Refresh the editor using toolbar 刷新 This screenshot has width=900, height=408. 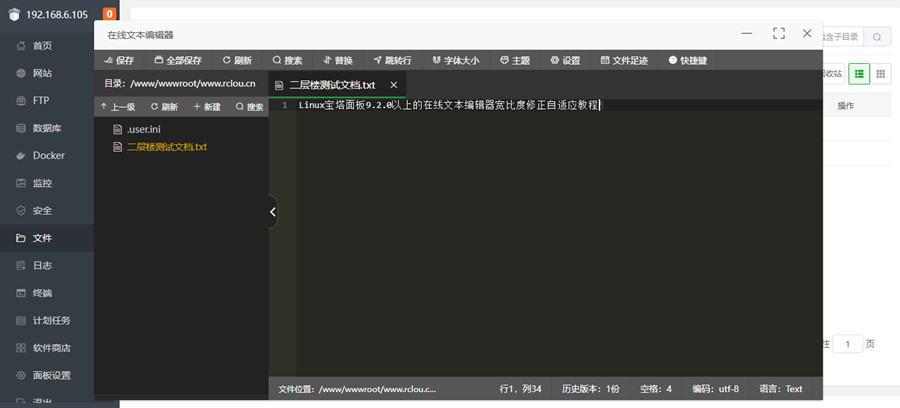(x=237, y=60)
